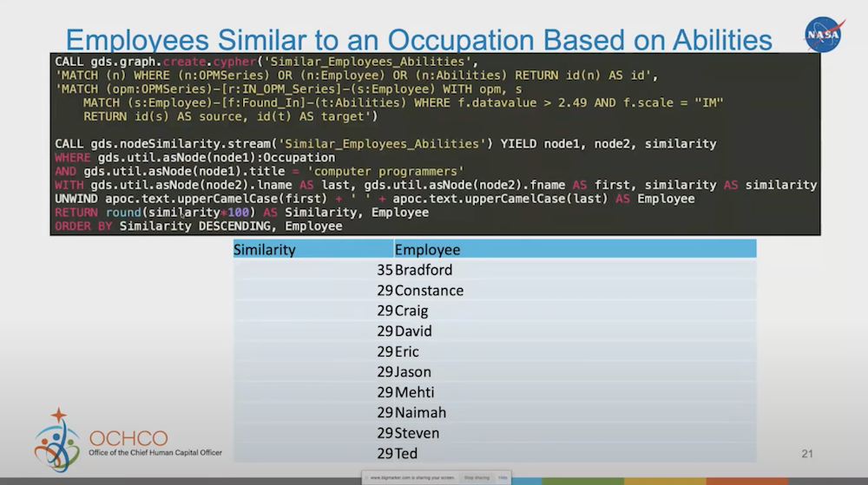Click the David employee cell

[x=575, y=331]
